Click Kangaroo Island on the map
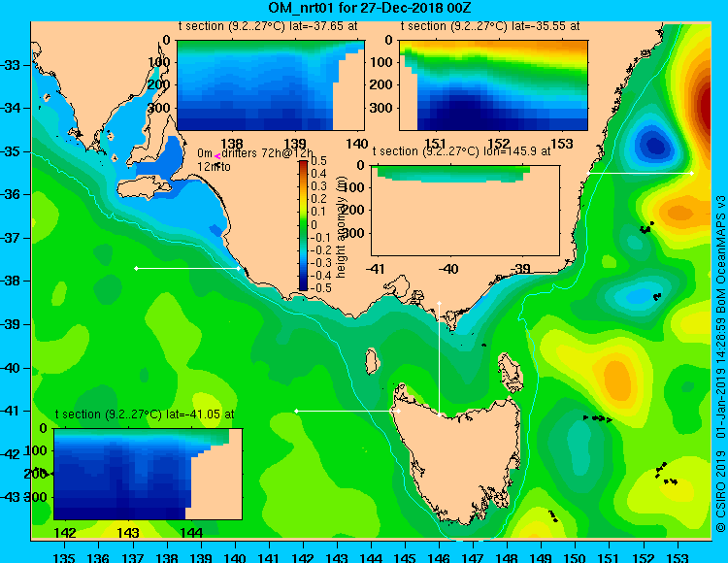 pyautogui.click(x=145, y=186)
